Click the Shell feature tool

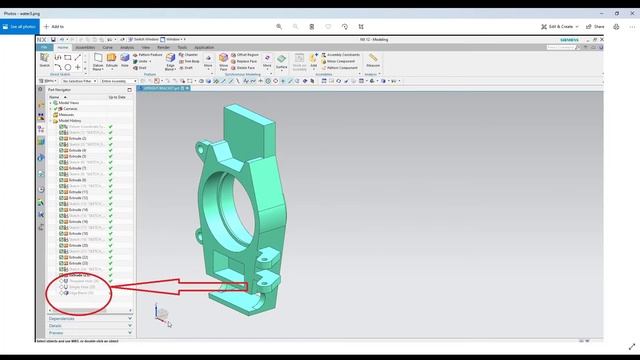140,68
